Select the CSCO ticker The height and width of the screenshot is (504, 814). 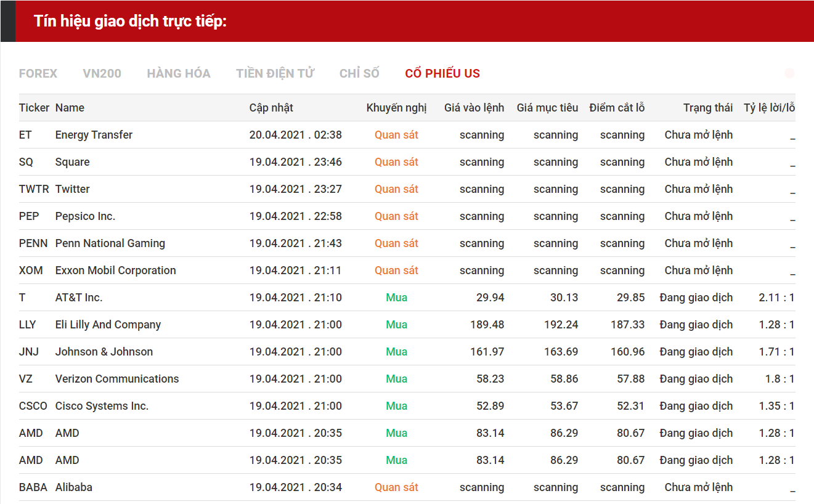pyautogui.click(x=33, y=406)
